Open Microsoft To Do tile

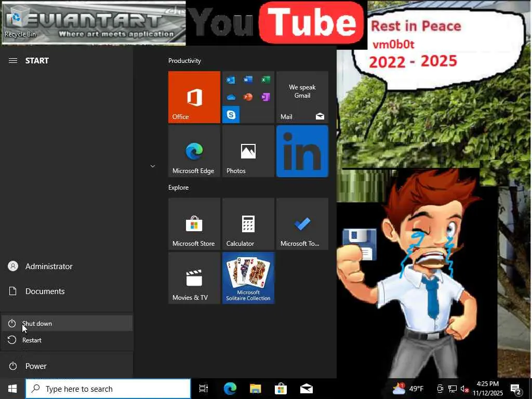pos(302,224)
